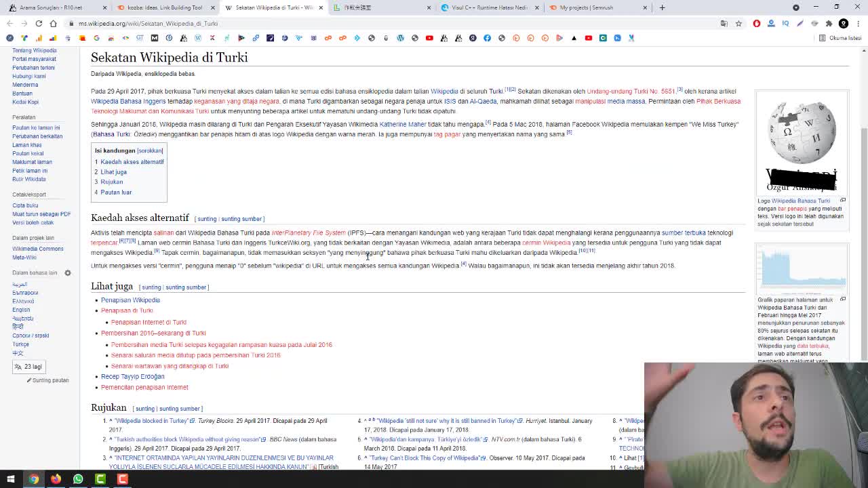Switch to Türkçe language version

(x=20, y=344)
